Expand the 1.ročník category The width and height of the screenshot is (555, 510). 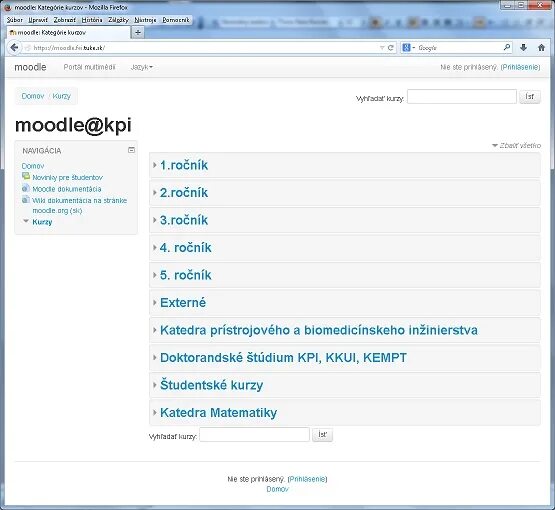[155, 165]
